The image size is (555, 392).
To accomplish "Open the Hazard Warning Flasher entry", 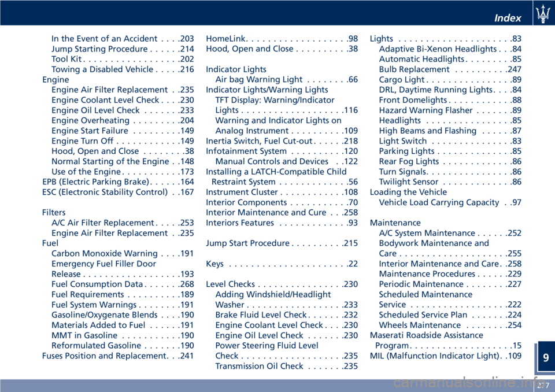I will (x=450, y=110).
